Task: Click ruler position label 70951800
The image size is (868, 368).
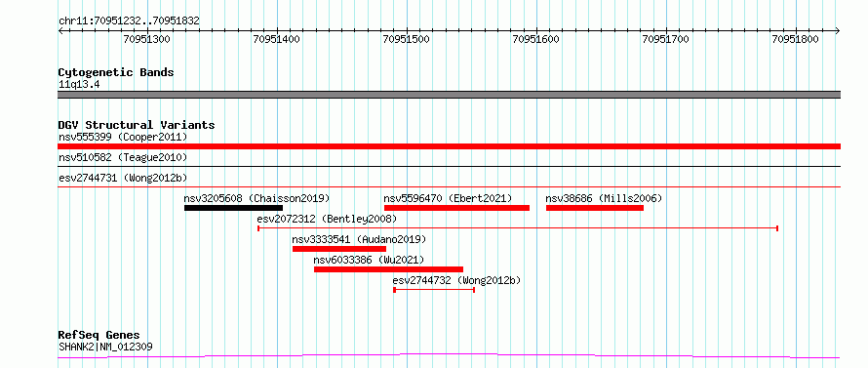Action: (x=795, y=39)
